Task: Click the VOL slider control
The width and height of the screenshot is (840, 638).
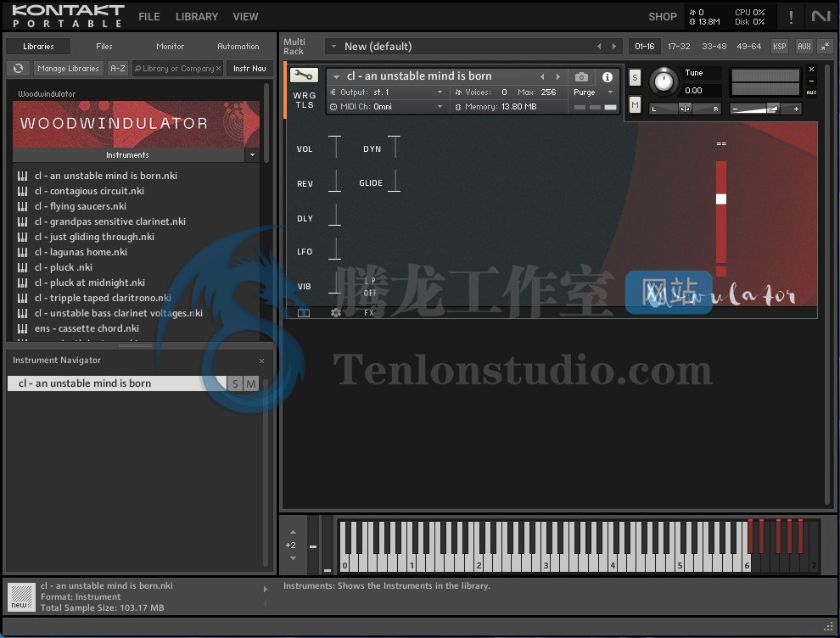Action: click(x=335, y=148)
